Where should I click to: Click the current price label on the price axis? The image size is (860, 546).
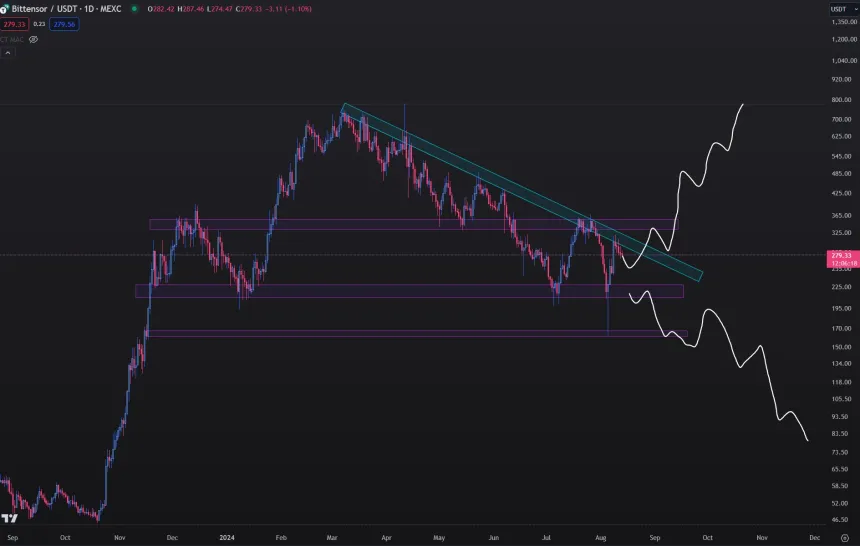point(839,256)
